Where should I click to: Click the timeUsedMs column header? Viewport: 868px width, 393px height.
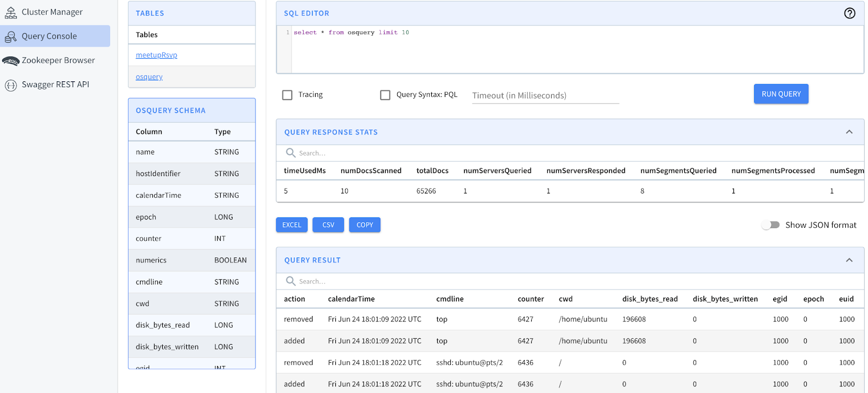click(x=305, y=171)
